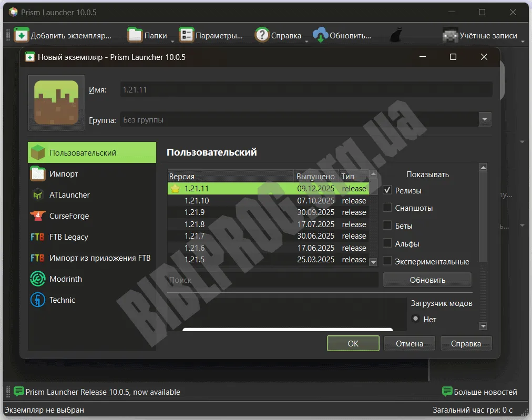Select version 1.21.6 row
532x420 pixels.
269,248
